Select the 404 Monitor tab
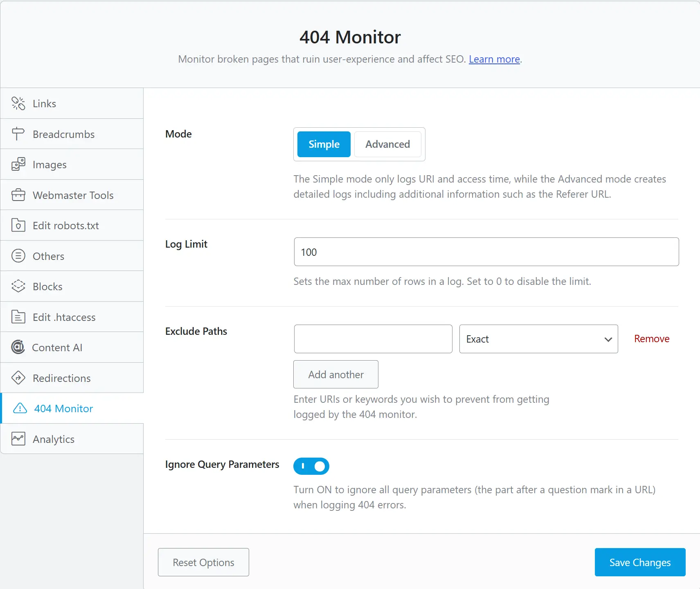The height and width of the screenshot is (589, 700). 72,408
